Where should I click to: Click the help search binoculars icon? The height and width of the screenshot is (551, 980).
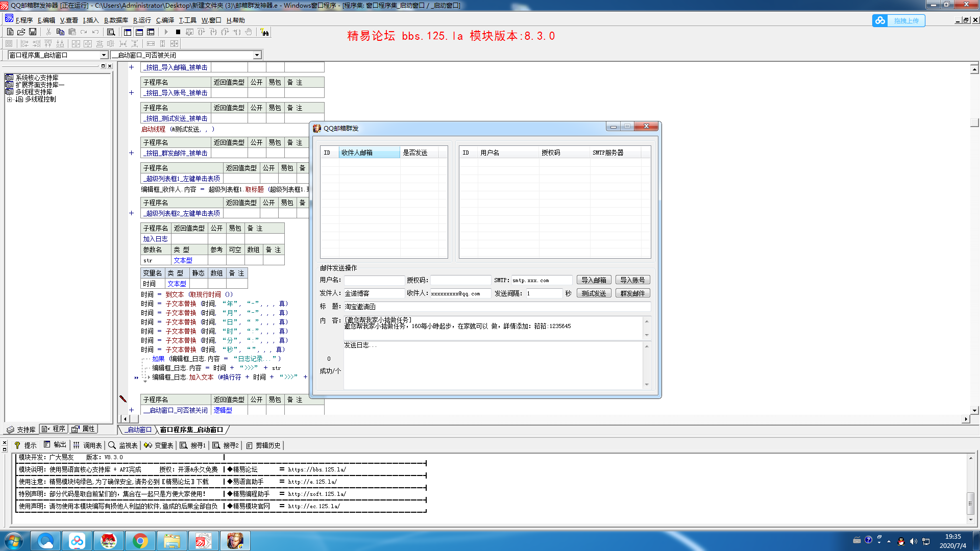pyautogui.click(x=264, y=32)
